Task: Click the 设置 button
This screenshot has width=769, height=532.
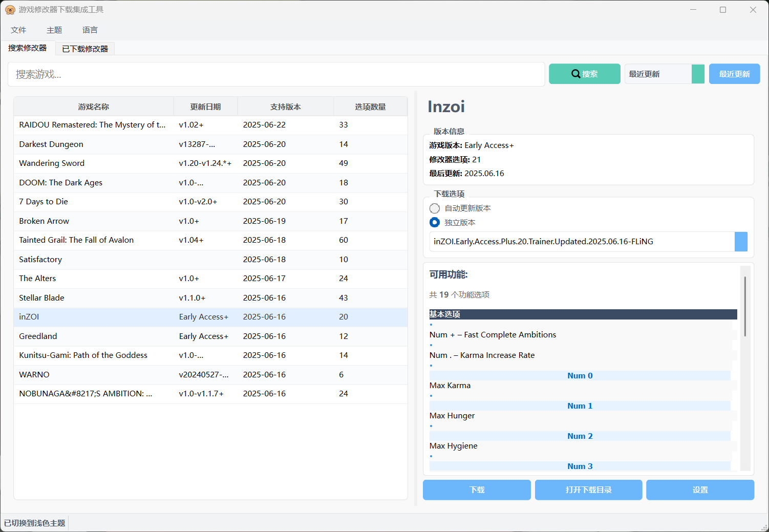Action: click(700, 490)
